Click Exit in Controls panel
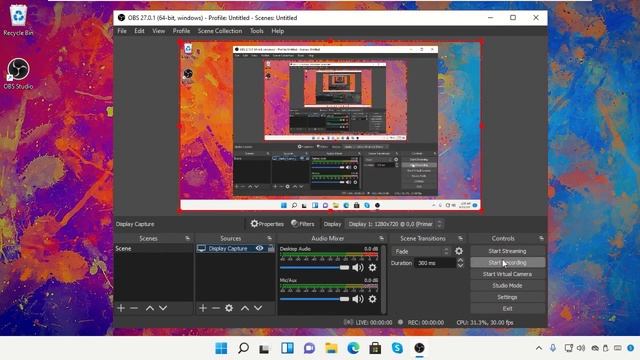 (507, 308)
